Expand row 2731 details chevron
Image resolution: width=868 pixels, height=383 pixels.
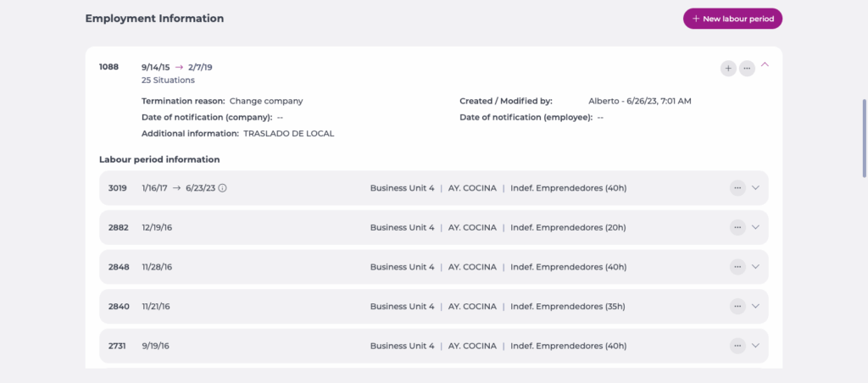tap(756, 346)
